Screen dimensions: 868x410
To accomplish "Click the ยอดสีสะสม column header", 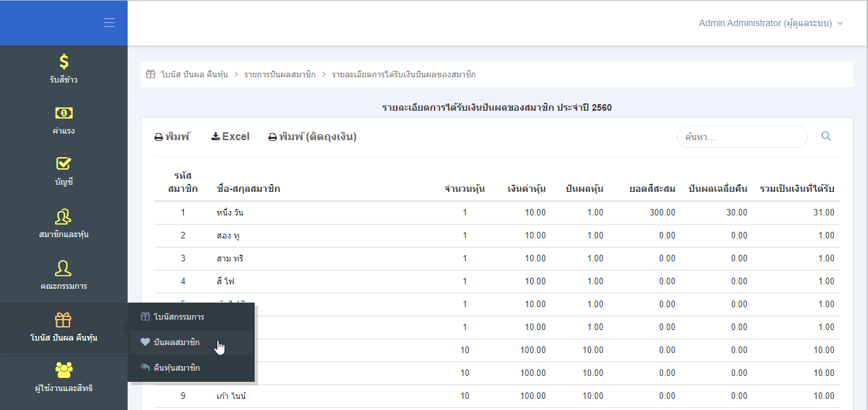I will point(652,189).
